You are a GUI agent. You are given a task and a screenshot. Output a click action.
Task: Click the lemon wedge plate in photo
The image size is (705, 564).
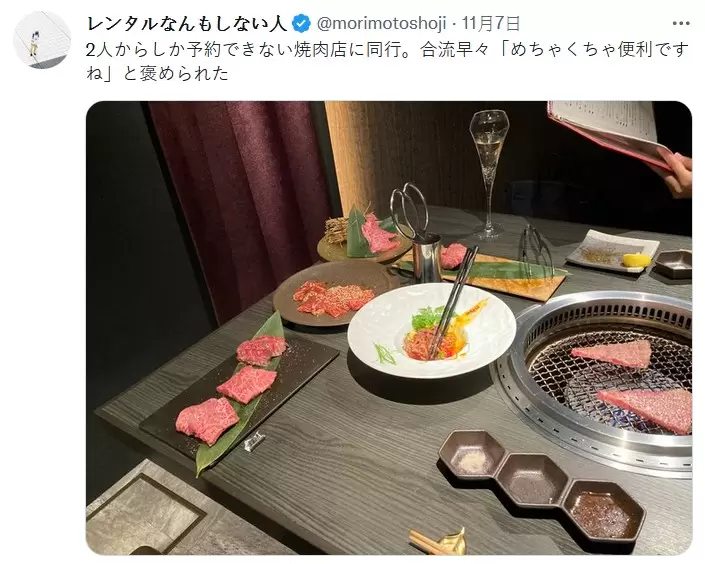pos(612,251)
